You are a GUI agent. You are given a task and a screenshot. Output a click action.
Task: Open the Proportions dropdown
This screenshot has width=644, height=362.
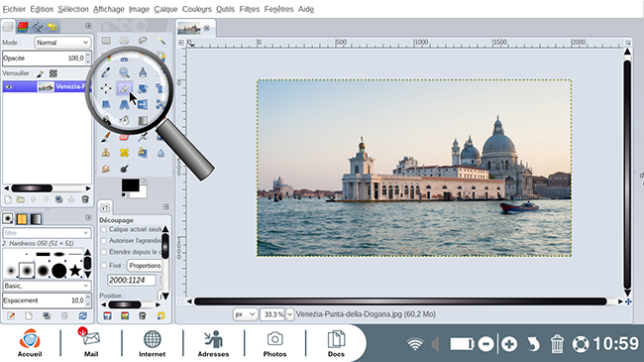[x=145, y=266]
